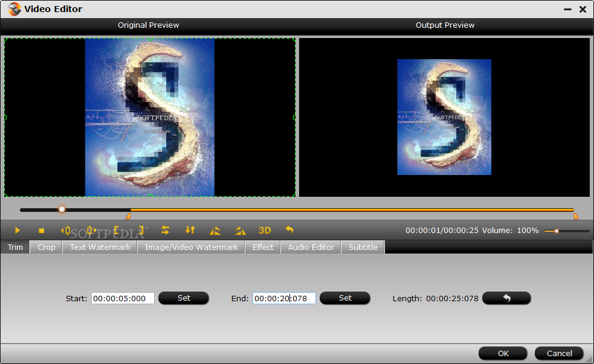594x364 pixels.
Task: Click the trim end marker on timeline
Action: [x=576, y=216]
